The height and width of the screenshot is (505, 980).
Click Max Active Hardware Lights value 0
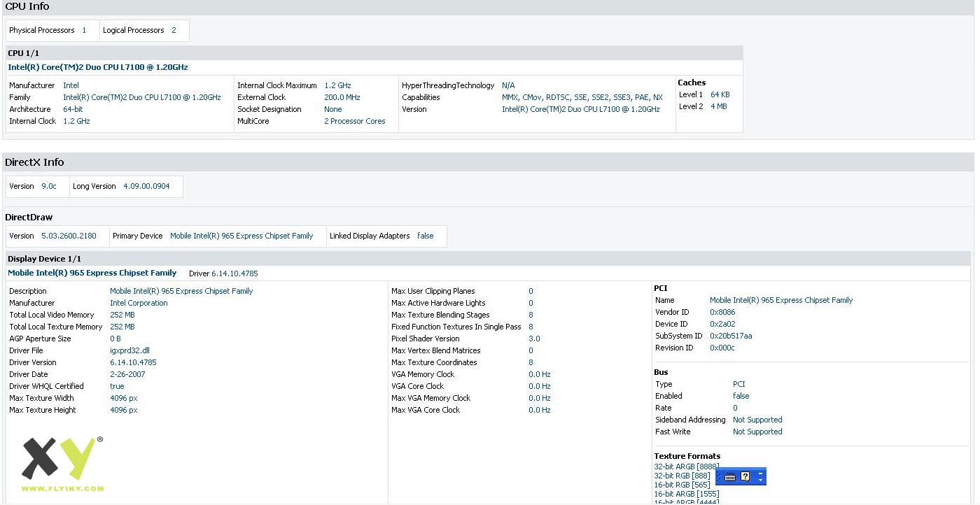[531, 303]
